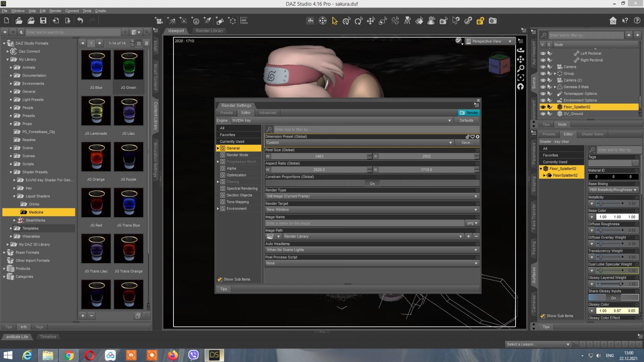Open the Render Type dropdown

372,196
